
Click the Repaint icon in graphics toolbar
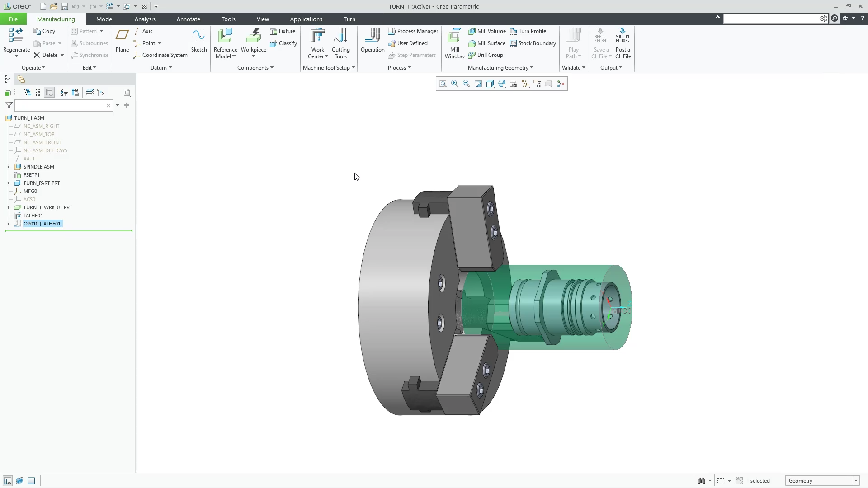click(478, 84)
